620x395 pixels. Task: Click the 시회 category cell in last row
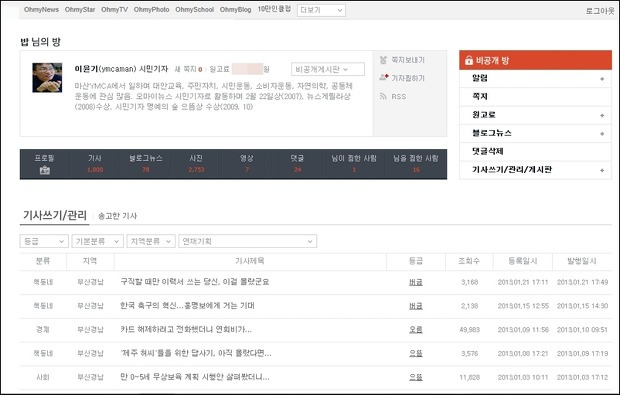click(43, 378)
